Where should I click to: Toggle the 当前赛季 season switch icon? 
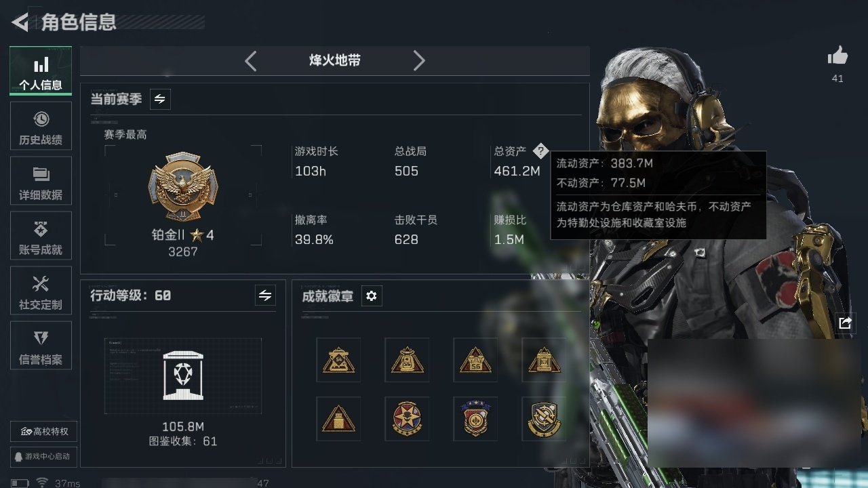coord(160,99)
